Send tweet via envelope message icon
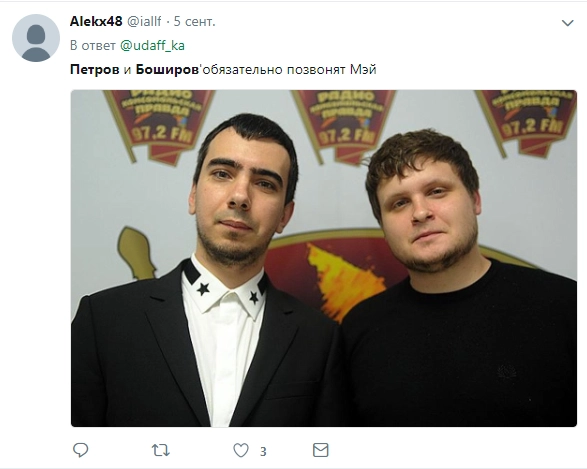This screenshot has height=469, width=587. coord(320,450)
